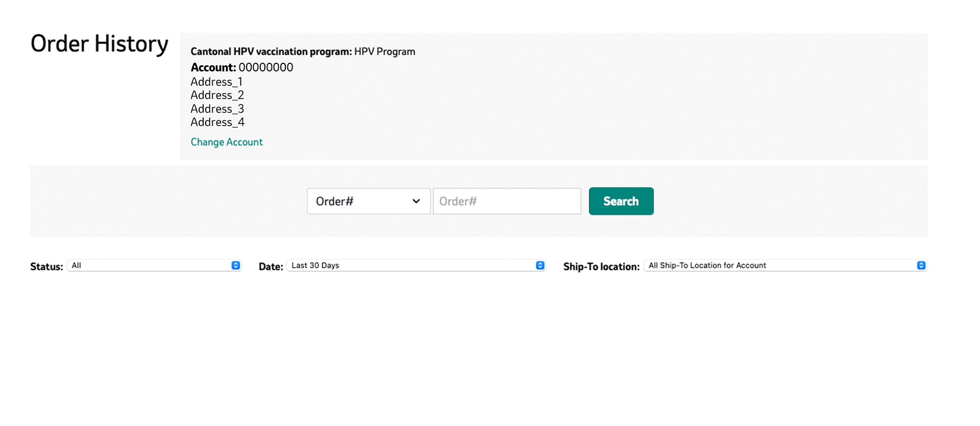Focus the Order# text input field
980x426 pixels.
click(x=507, y=202)
